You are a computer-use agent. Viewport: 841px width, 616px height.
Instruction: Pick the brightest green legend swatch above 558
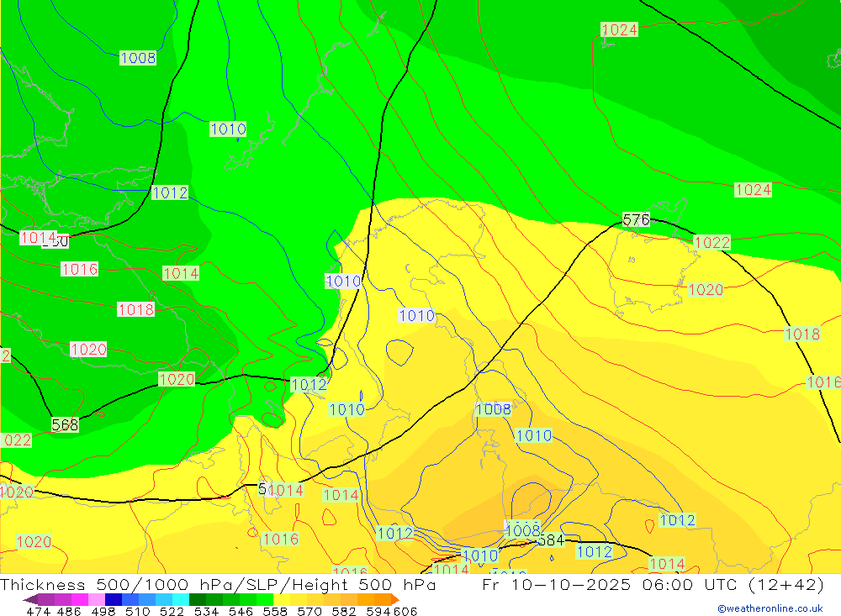coord(265,599)
